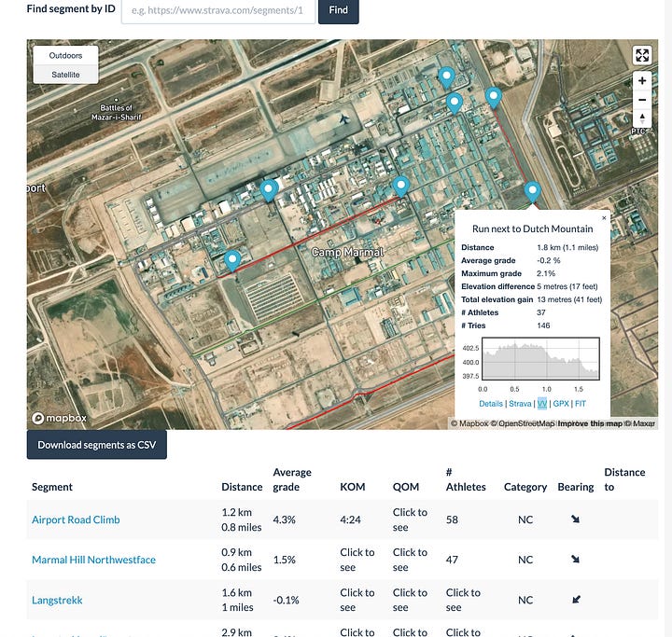Sort by Distance column header

242,487
